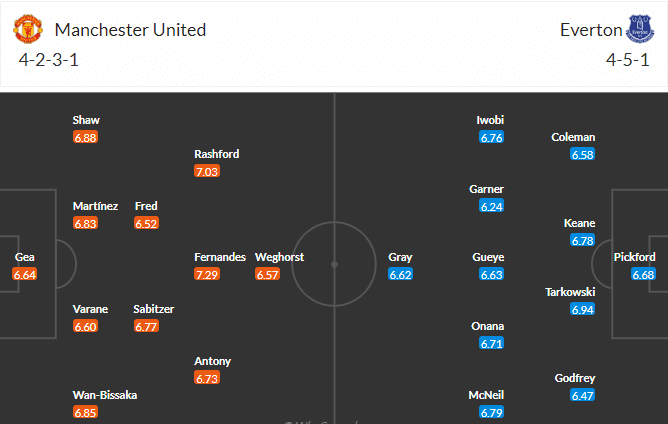Select Tarkowski's 6.94 rating badge
668x424 pixels.
click(x=582, y=309)
